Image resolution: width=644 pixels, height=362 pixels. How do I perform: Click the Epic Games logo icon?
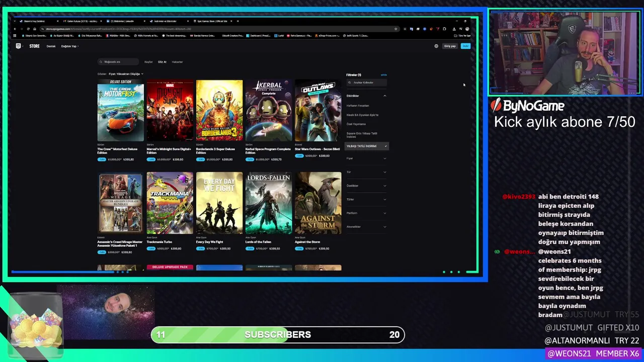pyautogui.click(x=19, y=46)
